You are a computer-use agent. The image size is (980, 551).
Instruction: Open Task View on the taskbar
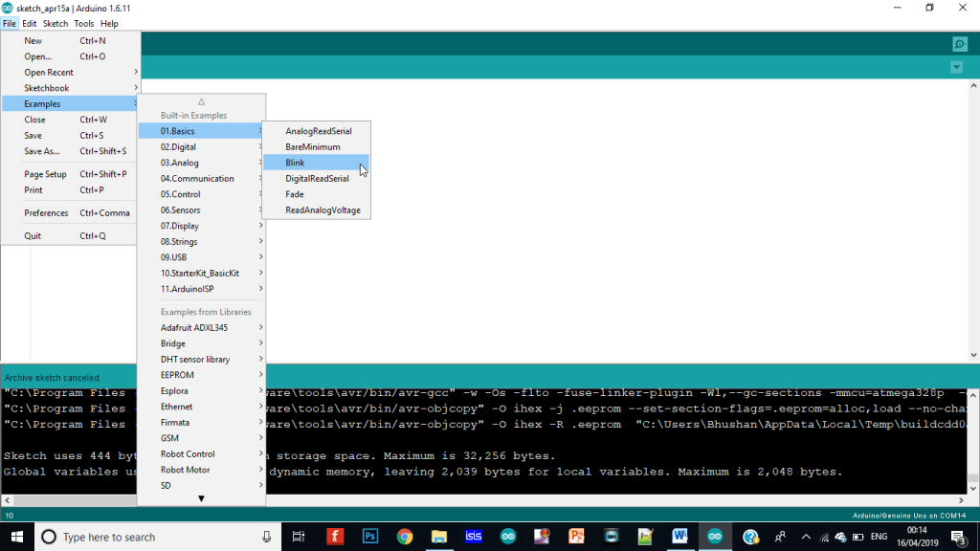point(298,536)
